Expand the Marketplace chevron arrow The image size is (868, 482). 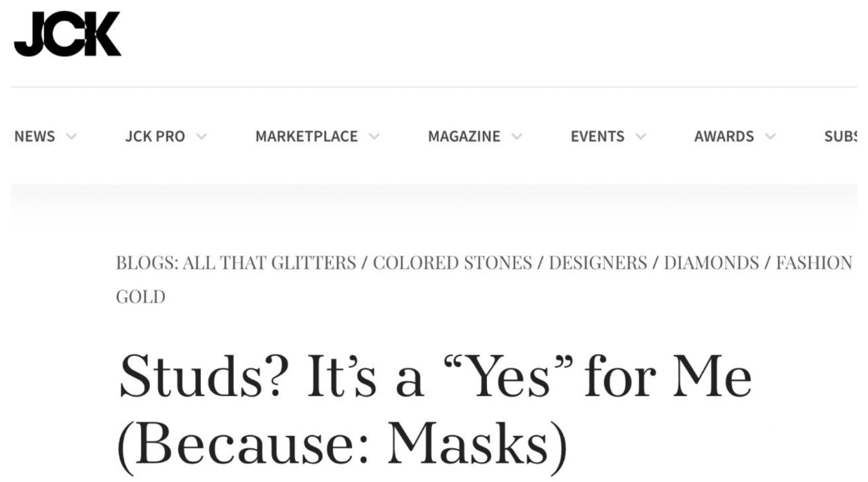tap(374, 136)
